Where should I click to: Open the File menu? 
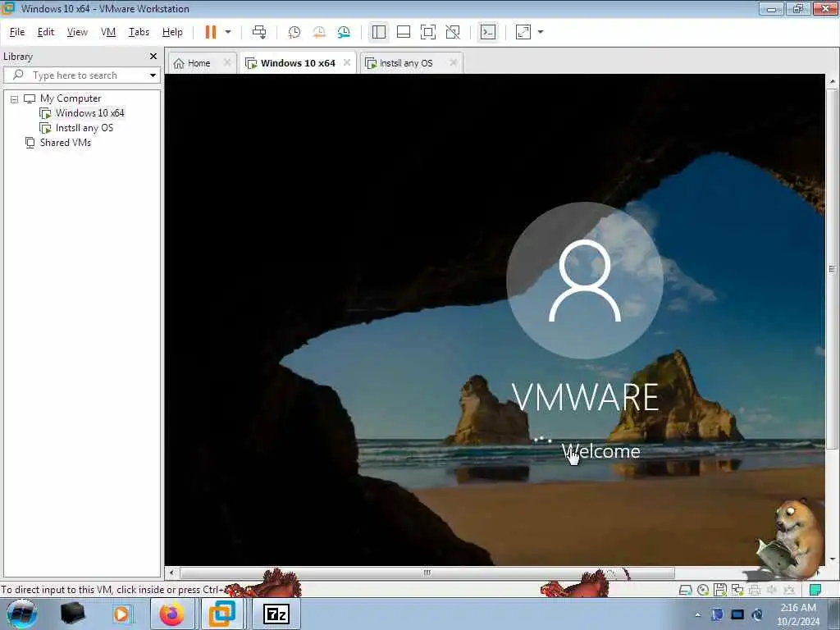(x=17, y=32)
